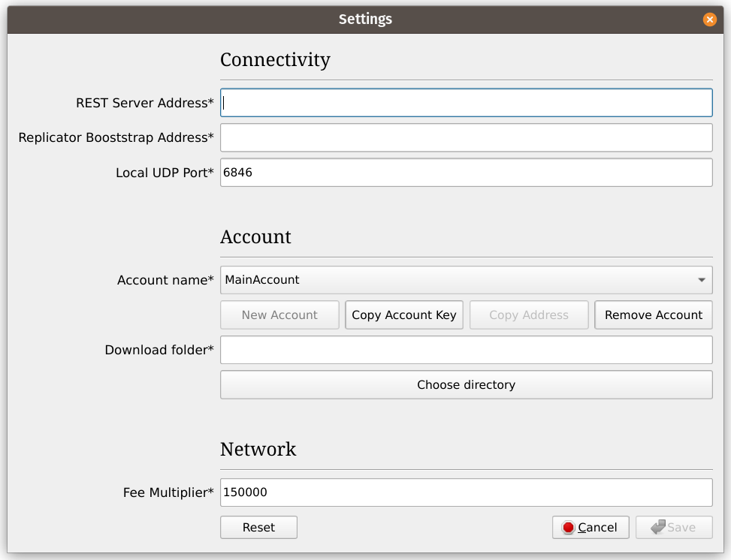The height and width of the screenshot is (560, 731).
Task: Click Copy Account Key
Action: [404, 315]
